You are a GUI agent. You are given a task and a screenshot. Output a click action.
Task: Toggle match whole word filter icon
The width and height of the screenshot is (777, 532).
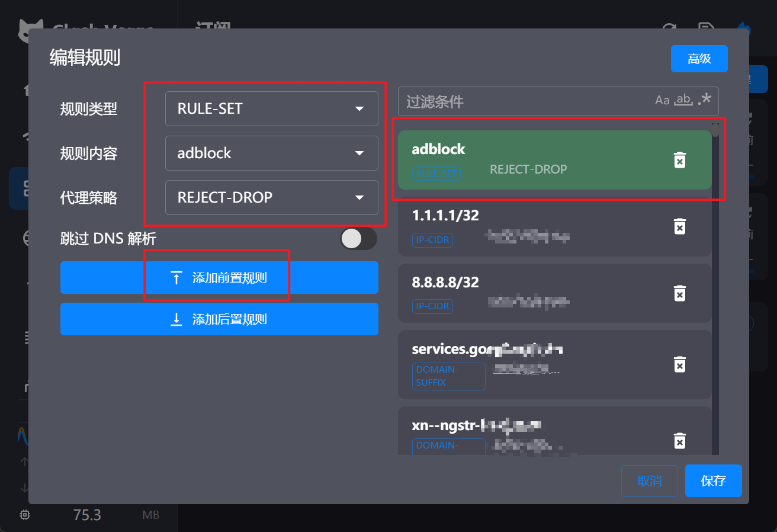click(683, 100)
